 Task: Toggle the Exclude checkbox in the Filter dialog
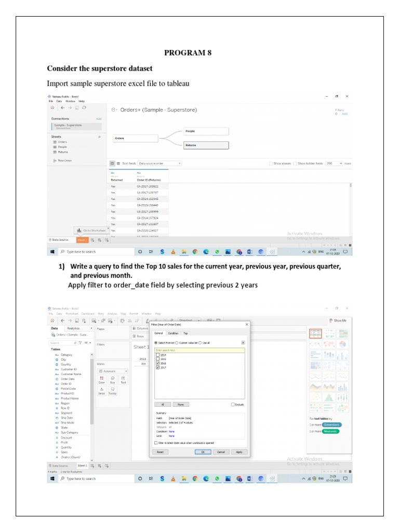(x=233, y=404)
